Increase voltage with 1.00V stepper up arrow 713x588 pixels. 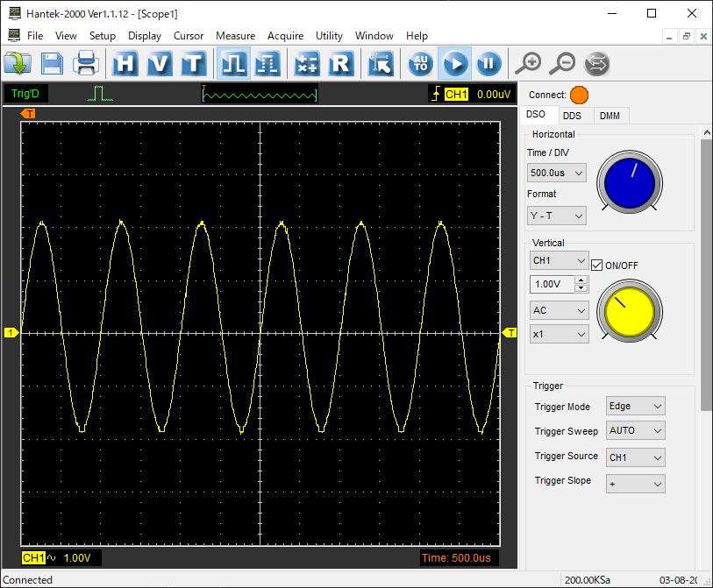click(581, 280)
